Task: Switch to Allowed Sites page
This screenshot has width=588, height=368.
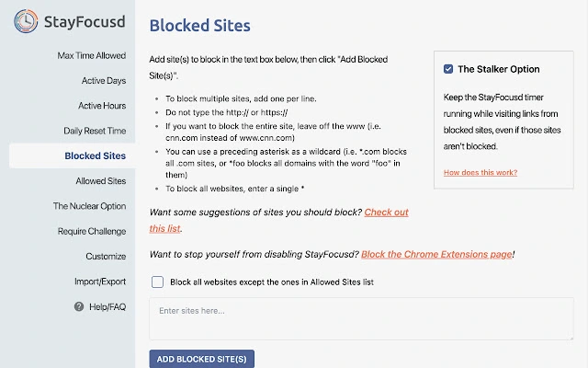Action: (101, 181)
